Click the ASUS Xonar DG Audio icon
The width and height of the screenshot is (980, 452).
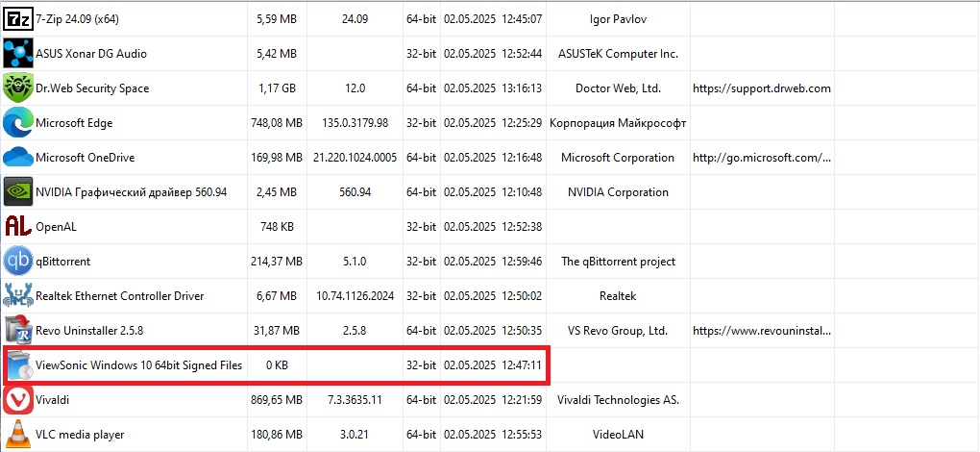tap(17, 54)
